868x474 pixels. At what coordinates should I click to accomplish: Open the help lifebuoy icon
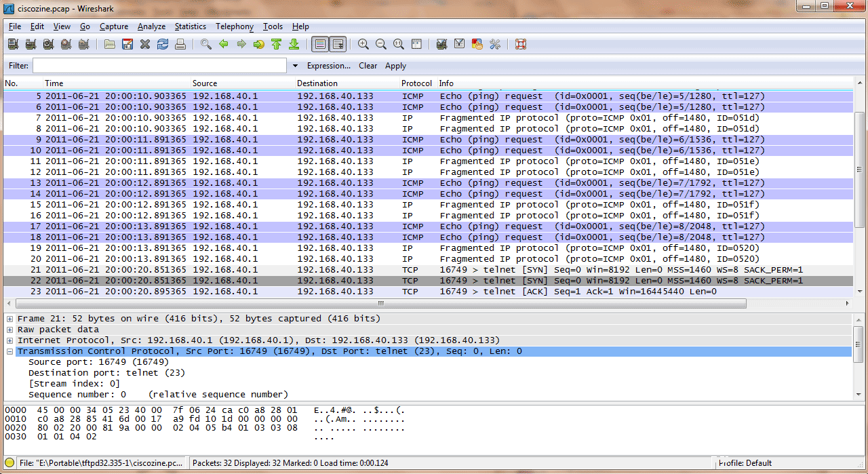pyautogui.click(x=521, y=44)
